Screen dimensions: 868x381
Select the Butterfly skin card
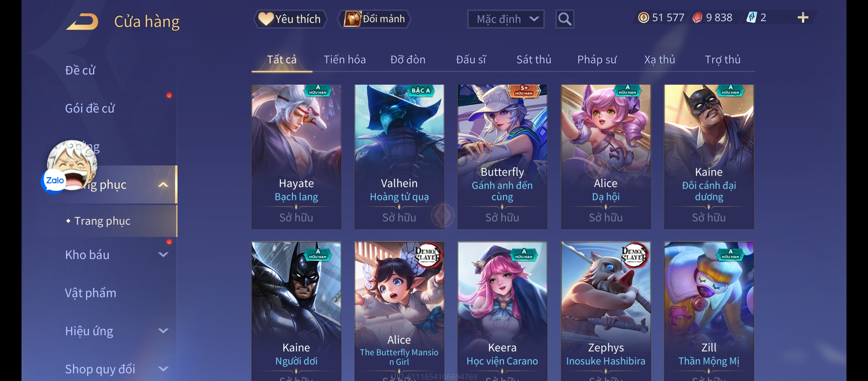tap(502, 157)
